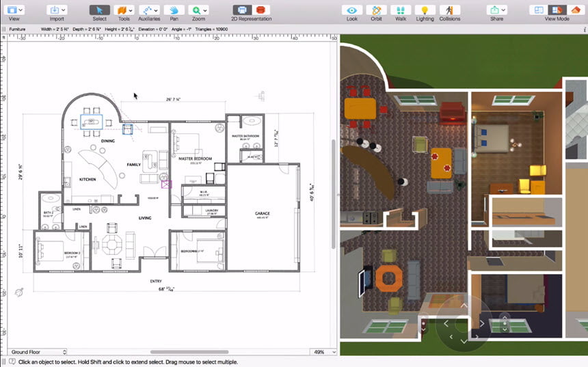Toggle Collisions on or off
Screen dimensions: 588x367
450,10
